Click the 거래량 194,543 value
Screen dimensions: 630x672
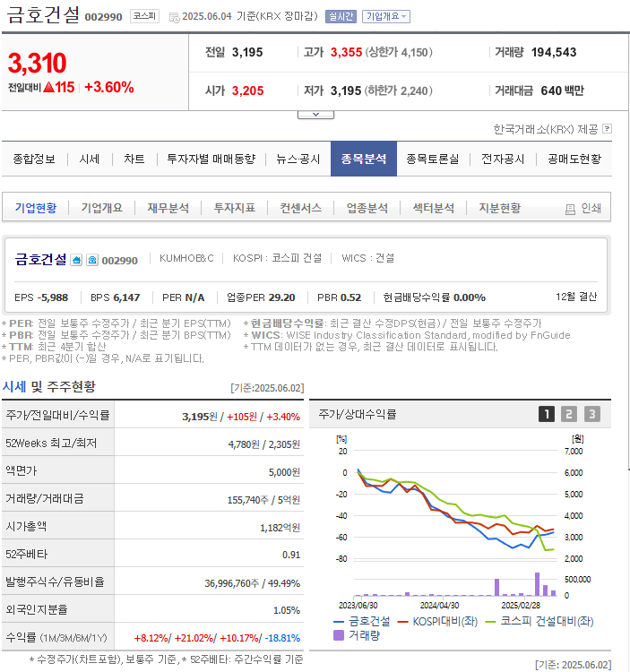554,52
